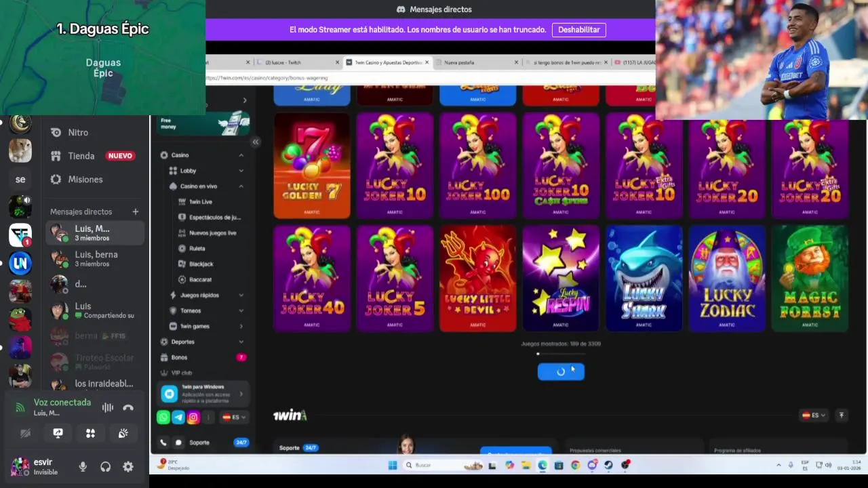Open Bonos with 7 badge
This screenshot has height=488, width=868.
tap(202, 357)
